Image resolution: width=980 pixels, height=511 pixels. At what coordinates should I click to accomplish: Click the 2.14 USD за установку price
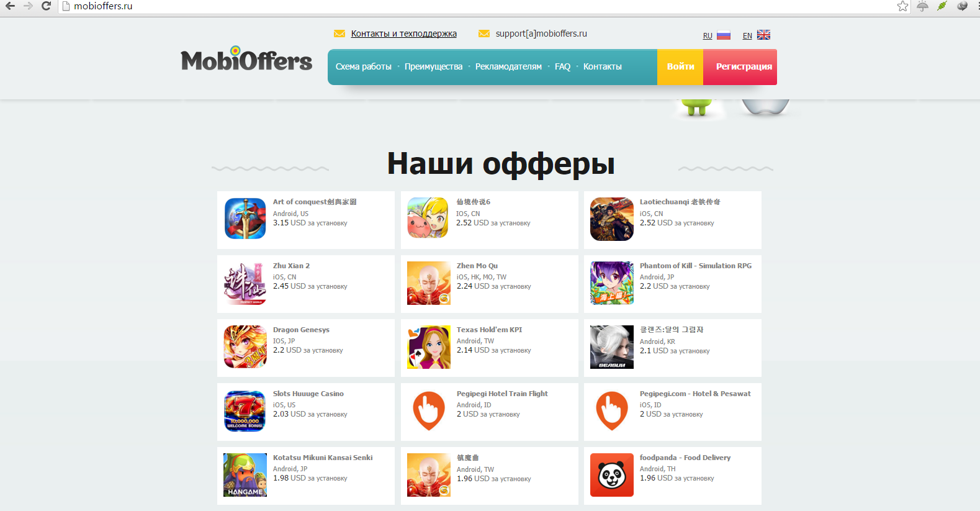(x=494, y=350)
